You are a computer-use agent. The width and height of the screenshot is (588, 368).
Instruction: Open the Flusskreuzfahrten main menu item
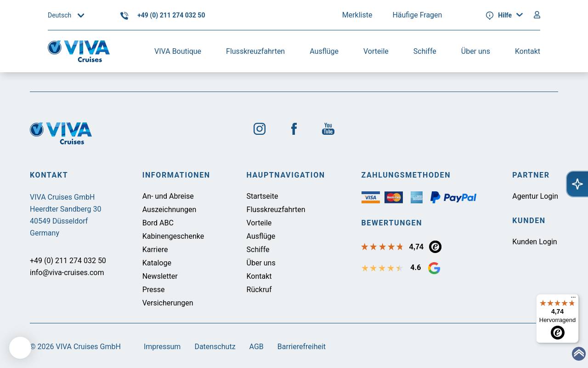255,52
